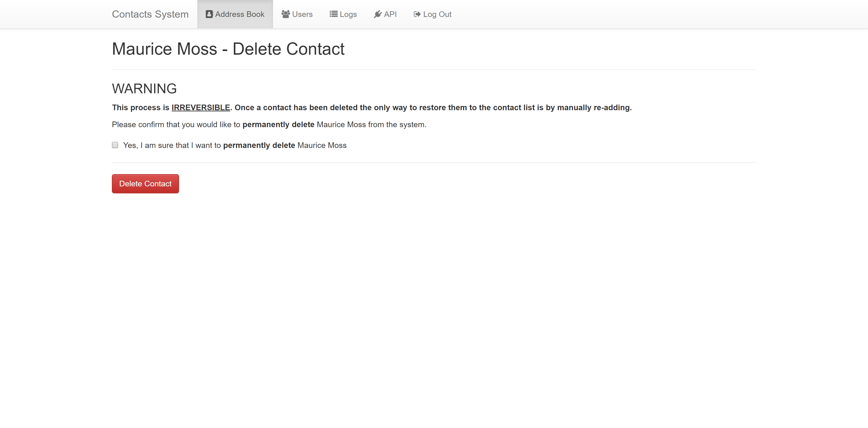Click the 'Maurice Moss - Delete Contact' heading
The width and height of the screenshot is (868, 428).
tap(228, 49)
